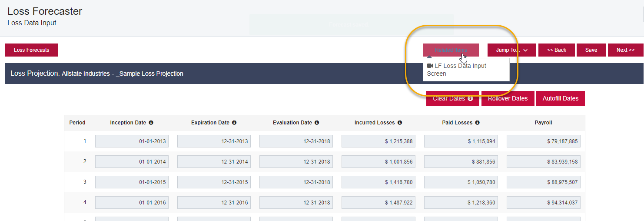Click info icon on Clear Dates button

pyautogui.click(x=470, y=99)
